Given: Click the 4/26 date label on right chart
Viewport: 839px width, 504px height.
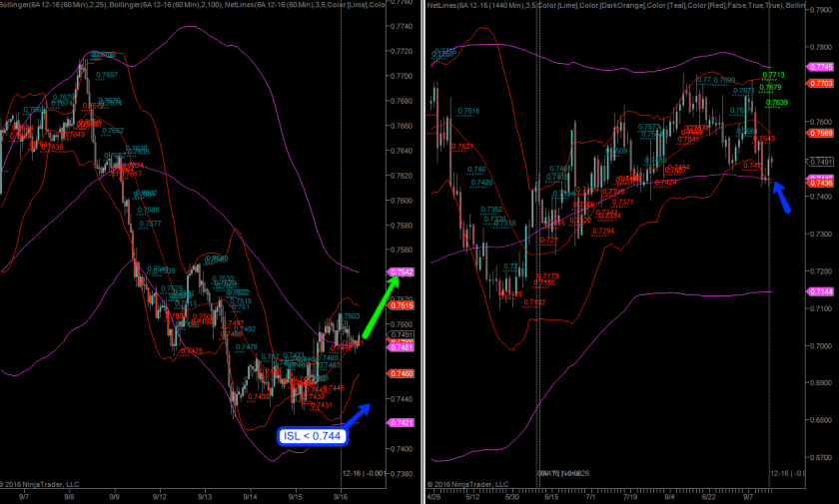Looking at the screenshot, I should [x=433, y=497].
